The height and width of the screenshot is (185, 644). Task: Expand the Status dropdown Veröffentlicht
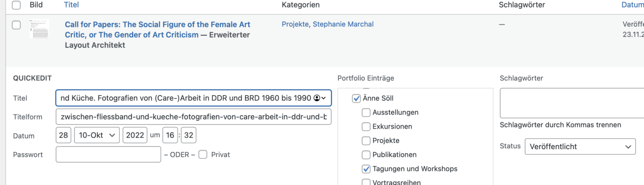tap(580, 146)
